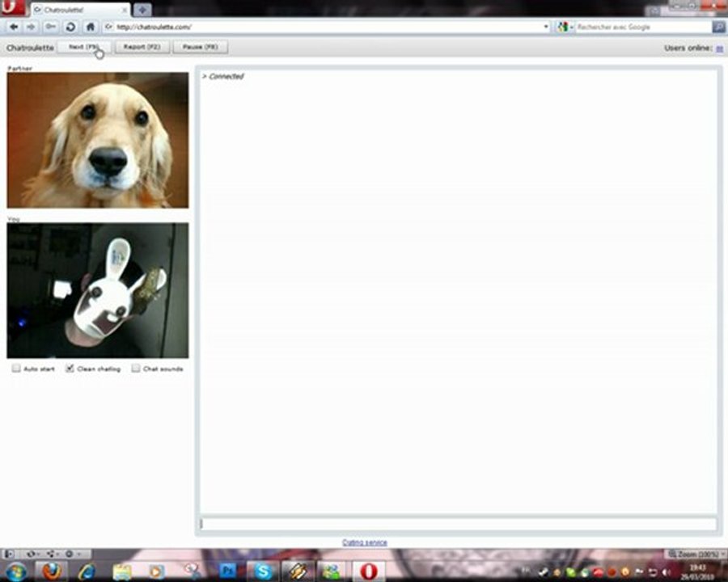Open the Windows Start menu
Screen dimensions: 728x582
tap(15, 571)
